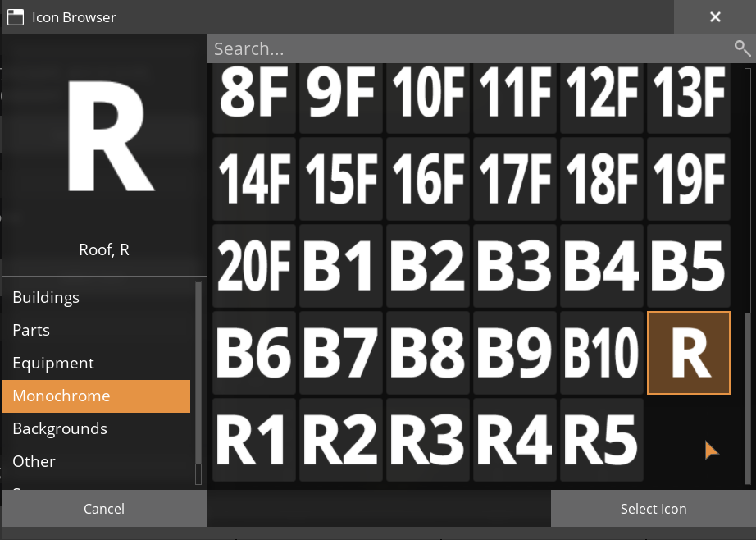Click the category list scrollbar
The image size is (756, 540).
pyautogui.click(x=198, y=383)
